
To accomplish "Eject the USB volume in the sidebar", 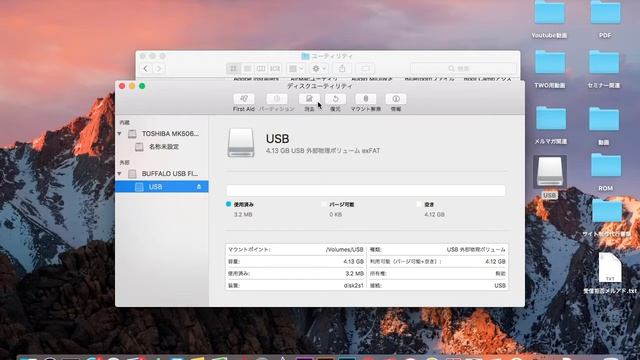I will (x=199, y=187).
